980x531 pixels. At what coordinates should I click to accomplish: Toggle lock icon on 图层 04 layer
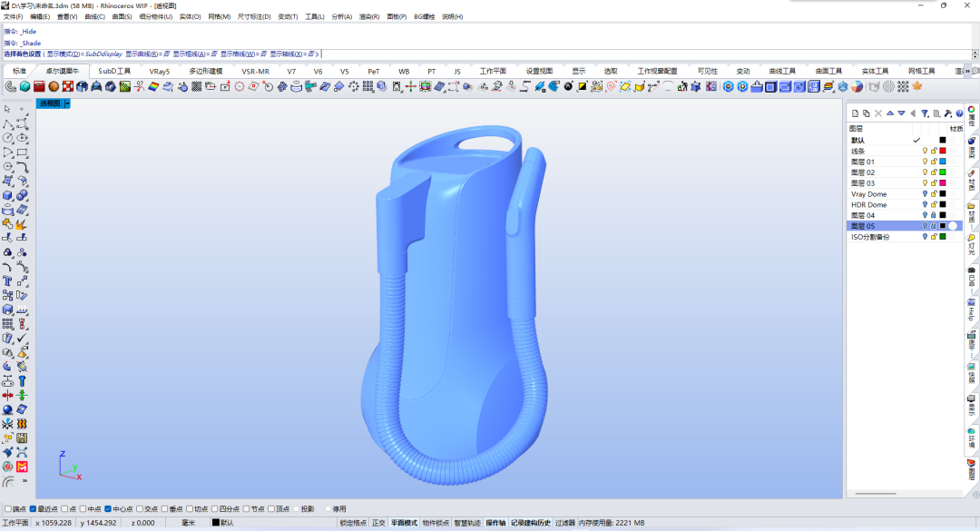click(x=934, y=215)
